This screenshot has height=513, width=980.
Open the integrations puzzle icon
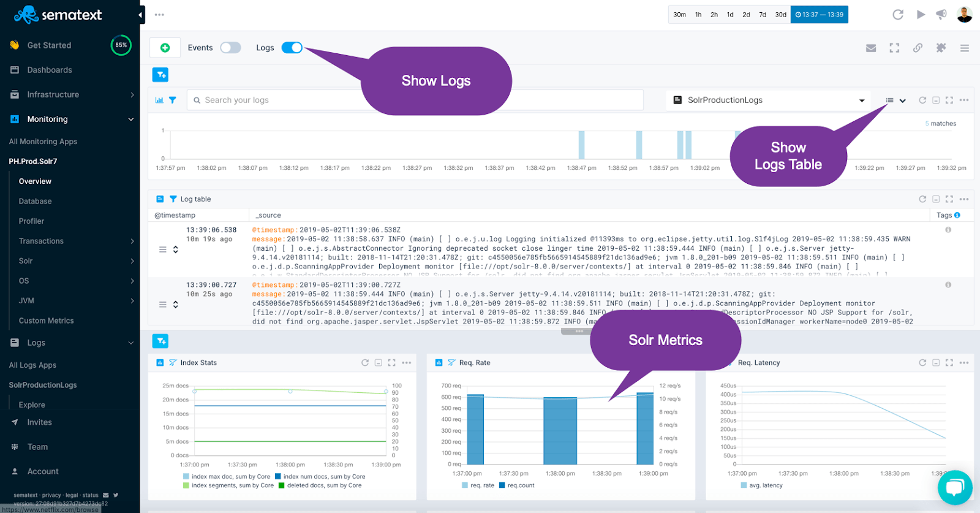click(941, 48)
